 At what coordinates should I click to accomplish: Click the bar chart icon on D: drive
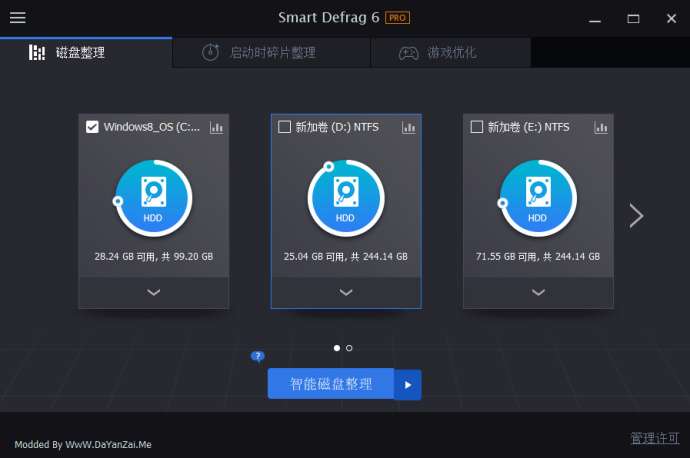point(408,127)
